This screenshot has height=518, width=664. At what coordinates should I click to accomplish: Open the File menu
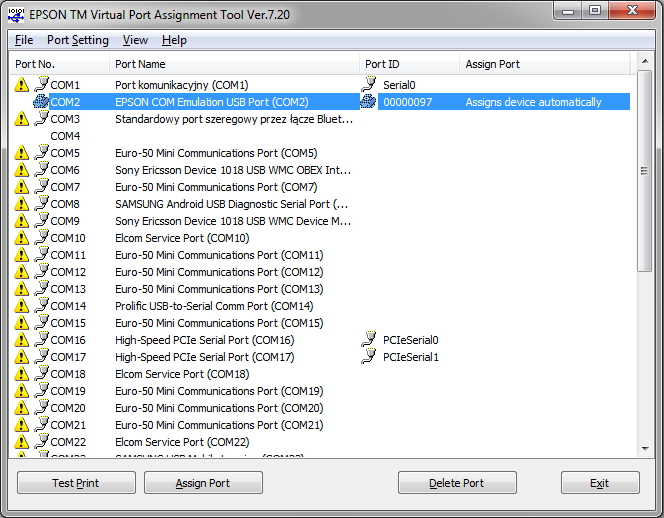coord(24,40)
